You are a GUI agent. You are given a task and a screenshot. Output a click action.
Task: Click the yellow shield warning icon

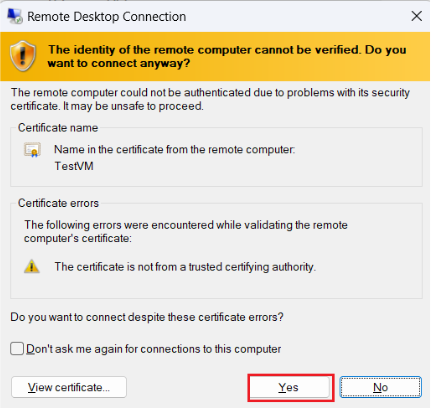pyautogui.click(x=23, y=56)
